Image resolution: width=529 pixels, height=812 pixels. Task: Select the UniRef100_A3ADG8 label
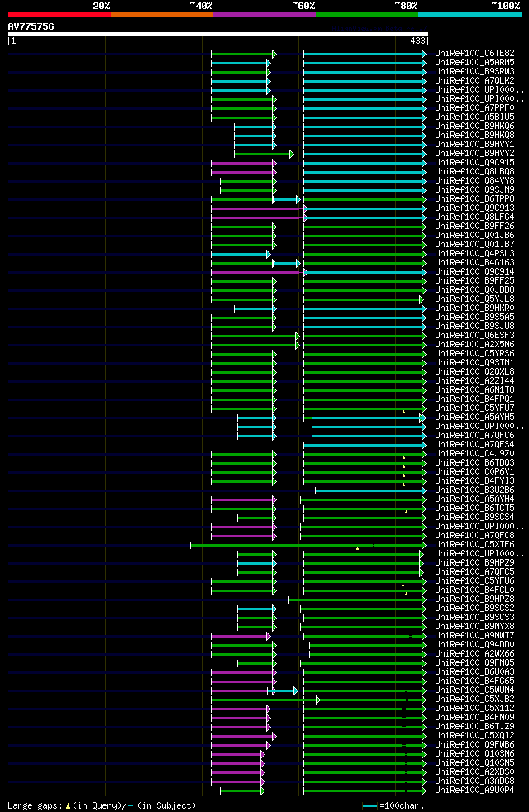click(474, 781)
